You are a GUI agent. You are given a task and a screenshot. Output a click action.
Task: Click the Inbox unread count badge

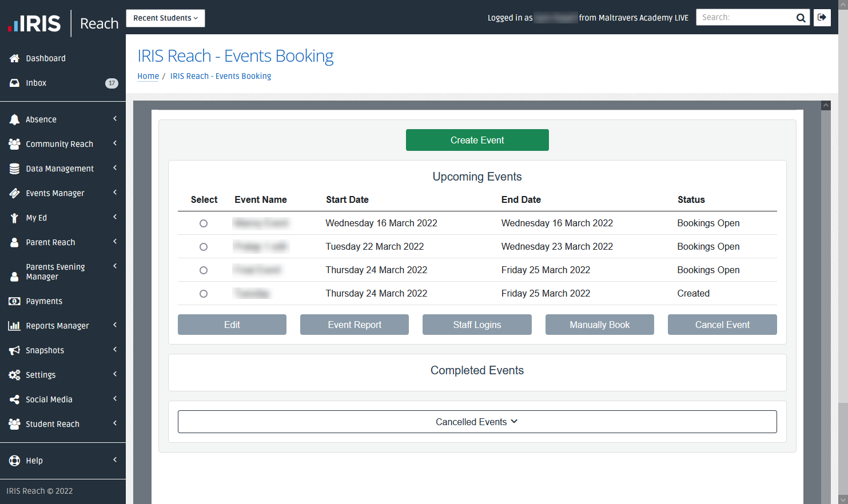click(x=112, y=83)
